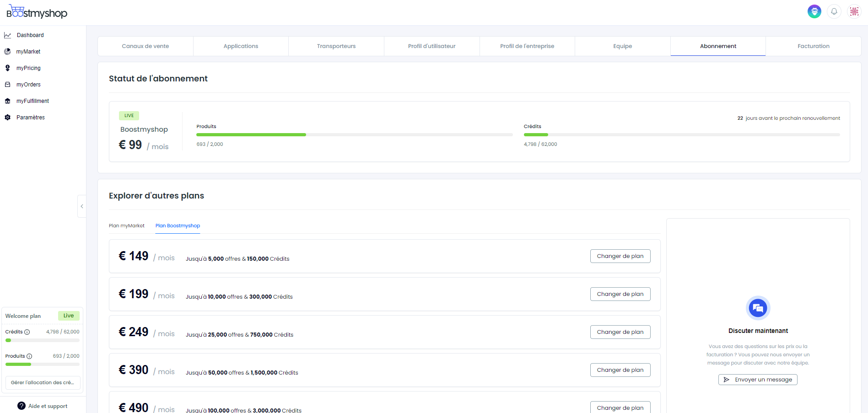The height and width of the screenshot is (413, 868).
Task: Click Changer de plan for € 249 plan
Action: pyautogui.click(x=620, y=332)
